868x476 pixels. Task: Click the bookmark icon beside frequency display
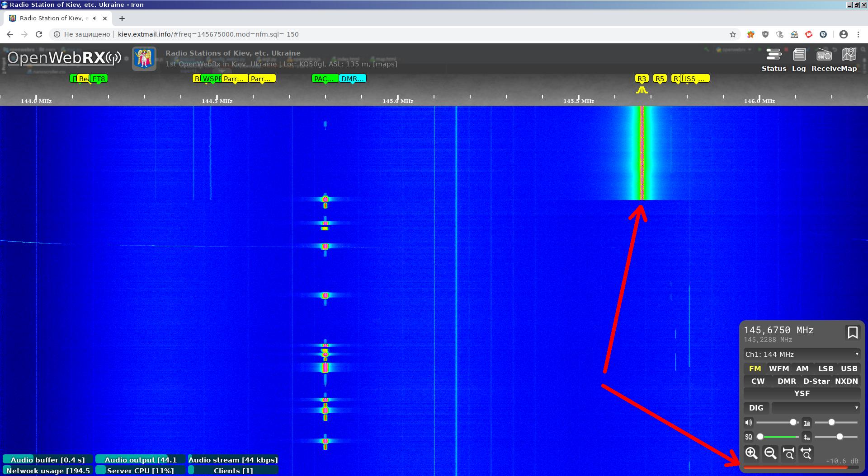click(852, 333)
